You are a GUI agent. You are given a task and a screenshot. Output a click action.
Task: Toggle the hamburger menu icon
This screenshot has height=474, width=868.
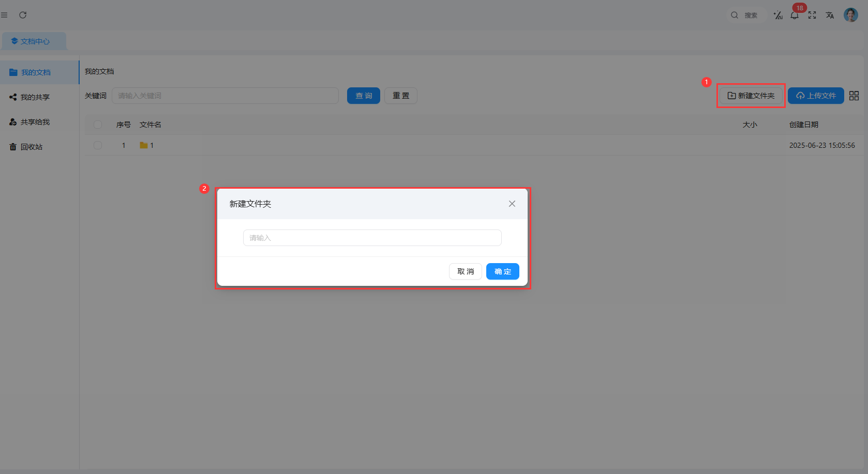(4, 15)
